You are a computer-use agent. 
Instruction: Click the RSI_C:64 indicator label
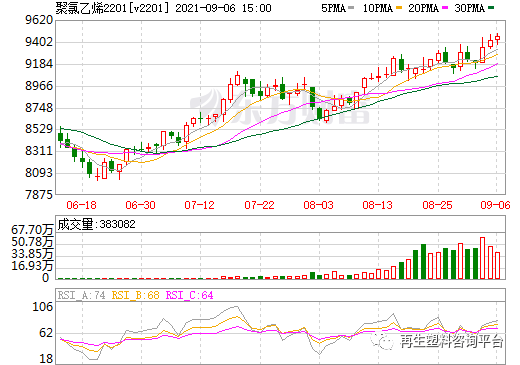point(190,295)
